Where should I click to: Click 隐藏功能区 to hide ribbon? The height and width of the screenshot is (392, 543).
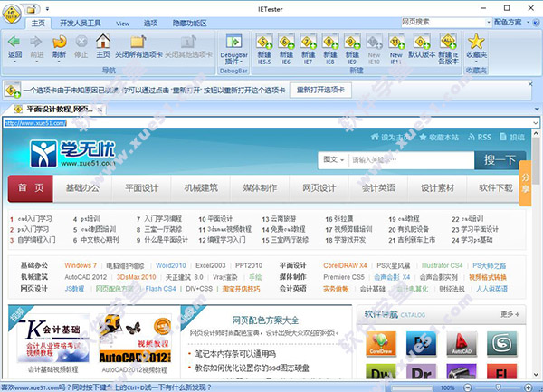(x=190, y=24)
